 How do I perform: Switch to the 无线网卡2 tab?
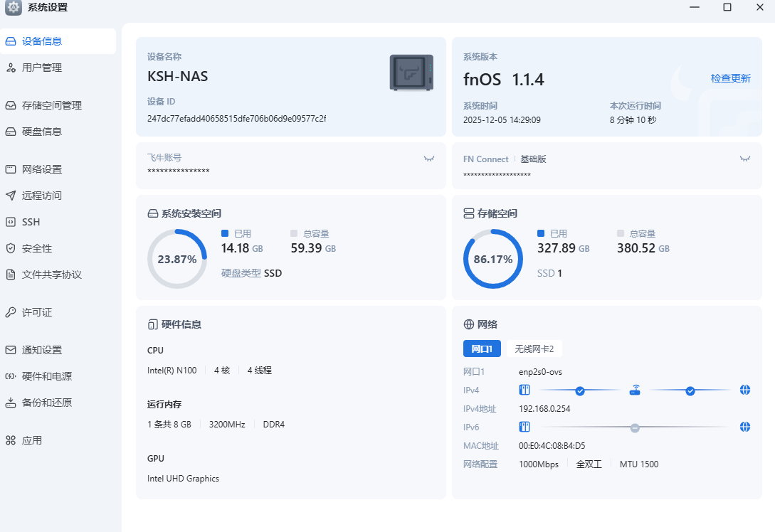coord(534,349)
